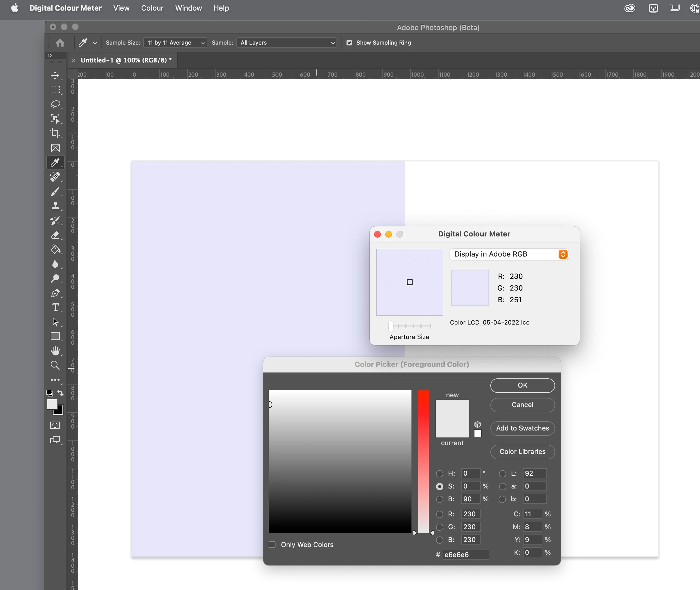Open the View menu

point(121,8)
